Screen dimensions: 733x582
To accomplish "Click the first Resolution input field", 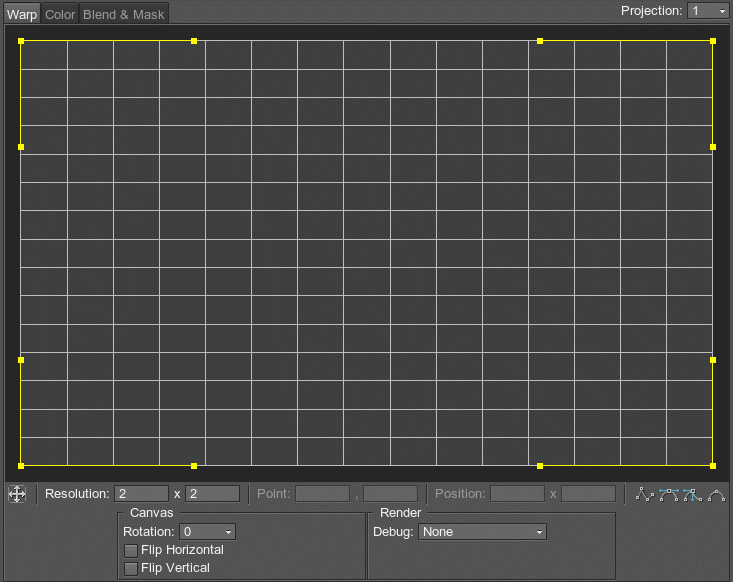I will pyautogui.click(x=141, y=494).
